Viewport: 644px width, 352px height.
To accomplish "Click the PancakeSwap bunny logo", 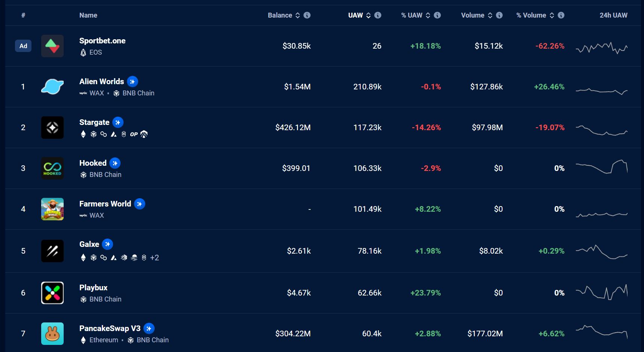I will point(52,334).
